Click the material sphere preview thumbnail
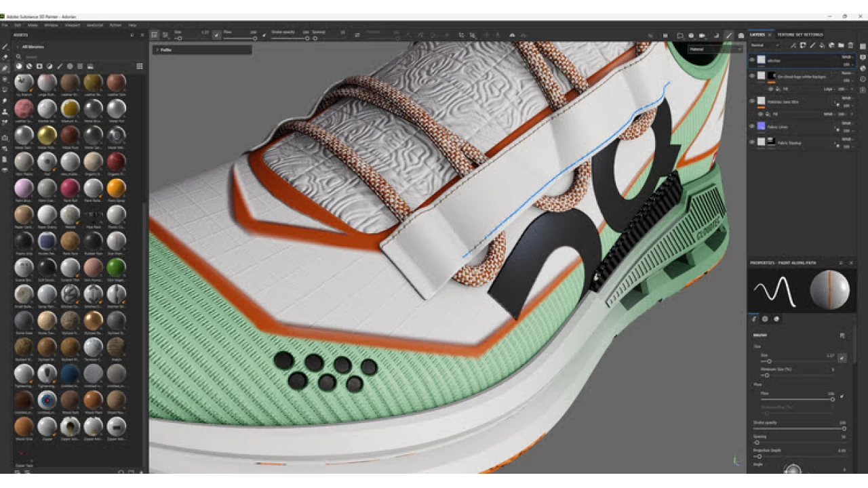The width and height of the screenshot is (868, 488). pyautogui.click(x=829, y=290)
